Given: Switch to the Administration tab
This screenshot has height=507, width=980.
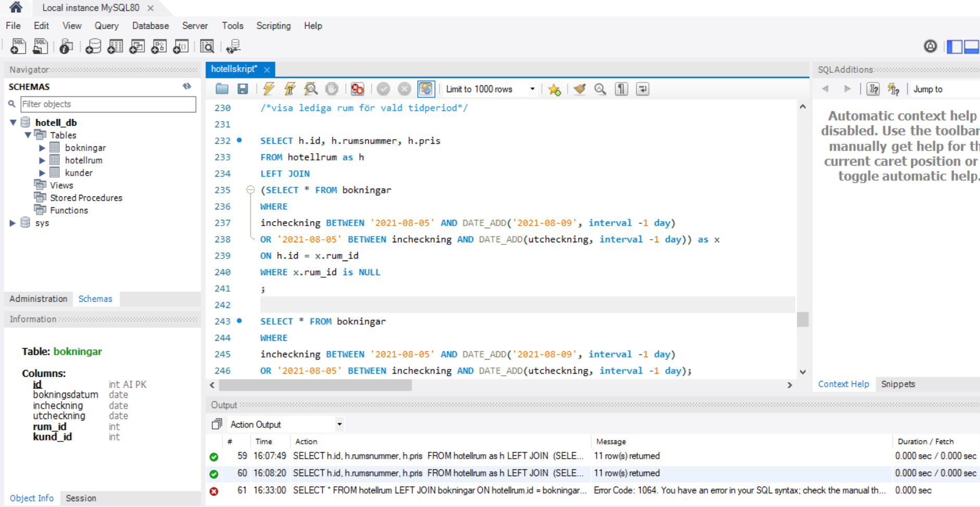Looking at the screenshot, I should tap(39, 299).
